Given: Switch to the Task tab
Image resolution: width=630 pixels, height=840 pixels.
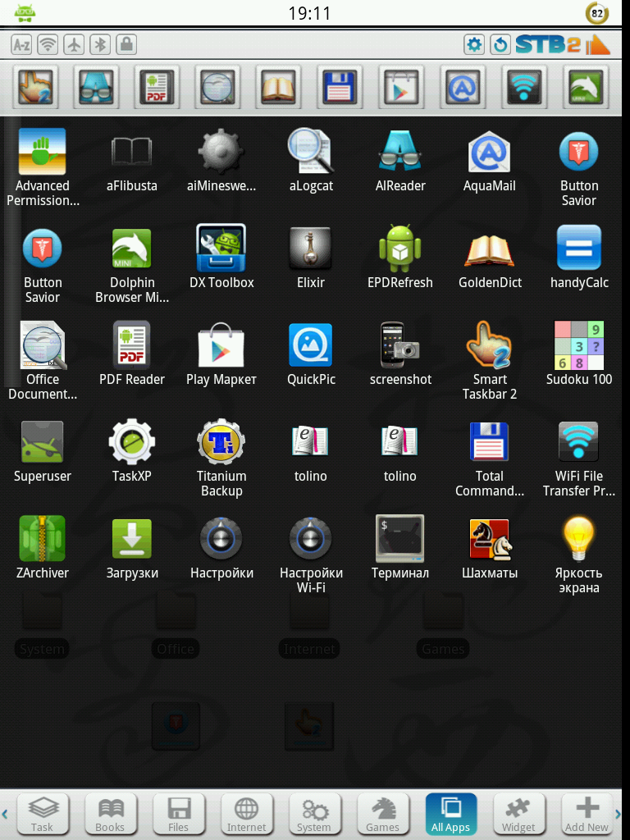Looking at the screenshot, I should tap(43, 815).
